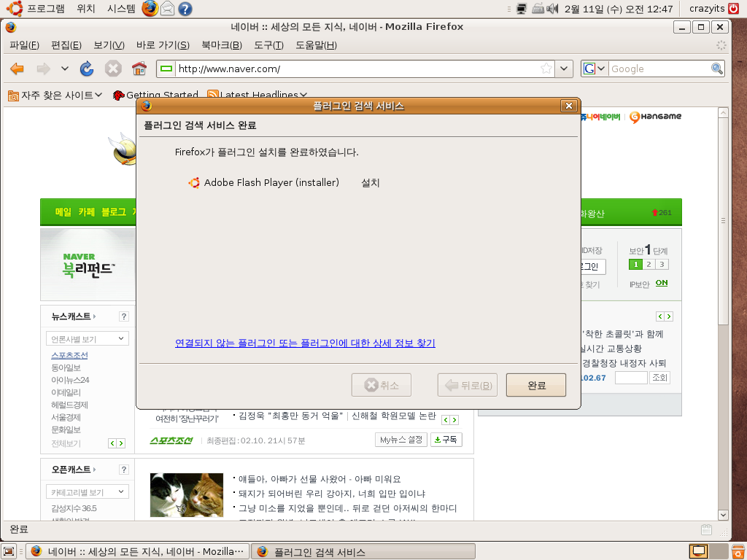Expand the 자주 찾은 사이트 bookmark folder

(55, 96)
